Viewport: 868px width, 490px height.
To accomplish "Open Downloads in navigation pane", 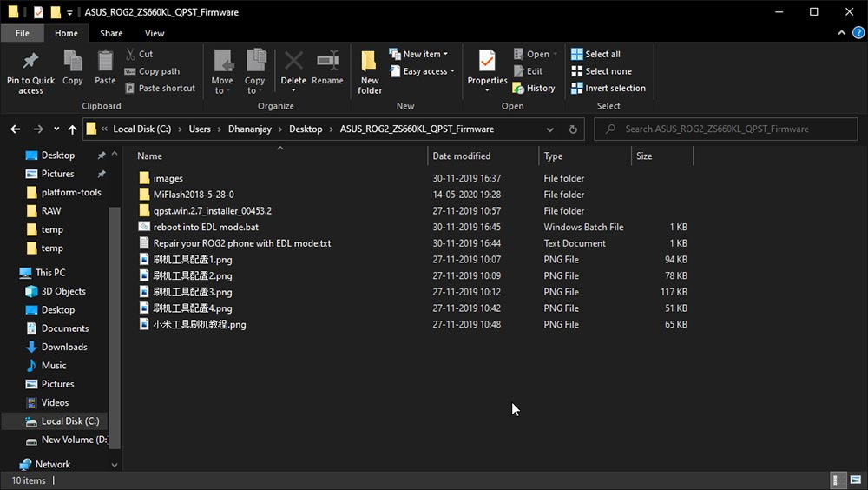I will 56,347.
